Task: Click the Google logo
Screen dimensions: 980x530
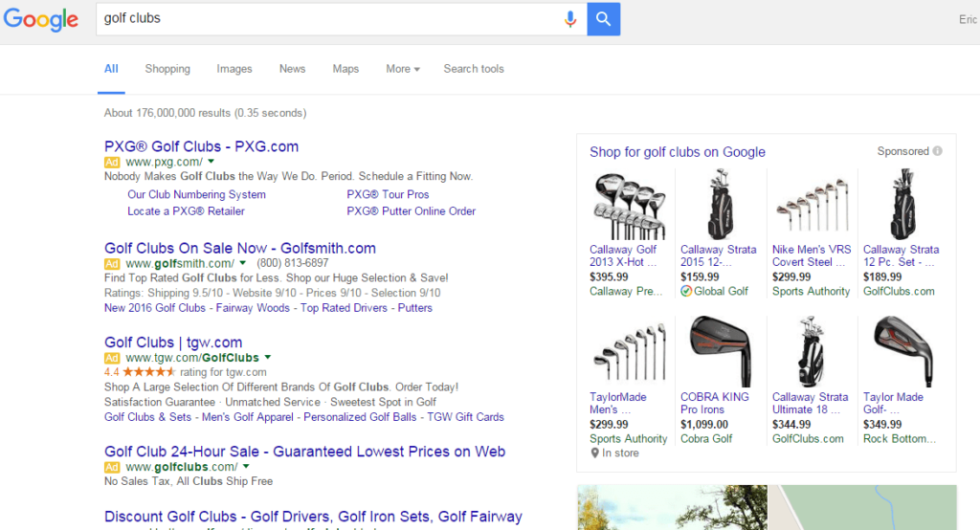Action: [x=40, y=19]
